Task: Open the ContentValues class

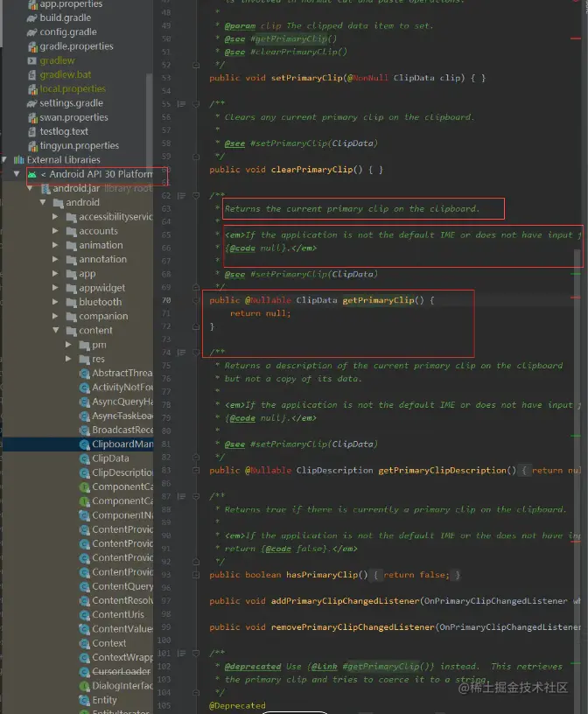Action: (122, 629)
